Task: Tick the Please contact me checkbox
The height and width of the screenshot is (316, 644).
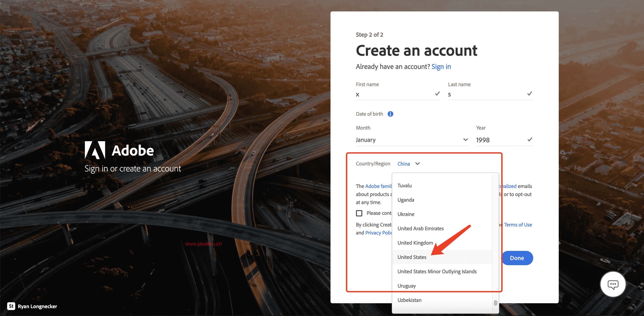Action: (359, 213)
